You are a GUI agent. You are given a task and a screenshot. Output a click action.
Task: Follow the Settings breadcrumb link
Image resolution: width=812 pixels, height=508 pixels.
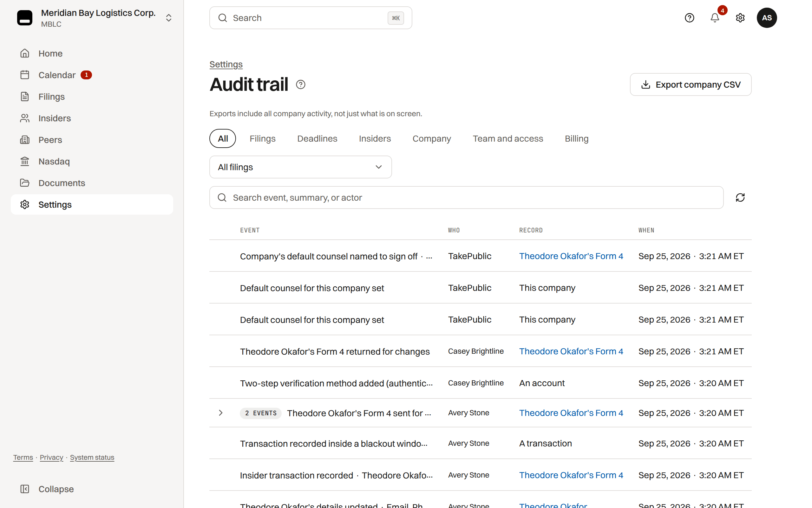226,64
